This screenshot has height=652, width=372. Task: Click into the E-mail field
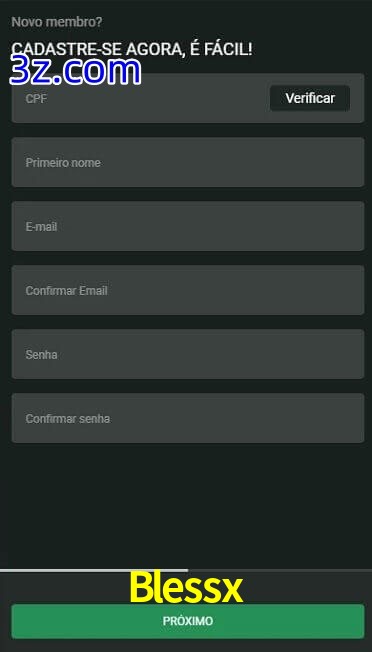coord(188,226)
